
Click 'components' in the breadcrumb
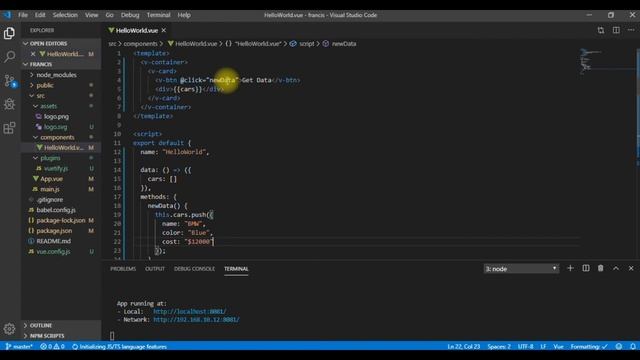(140, 44)
